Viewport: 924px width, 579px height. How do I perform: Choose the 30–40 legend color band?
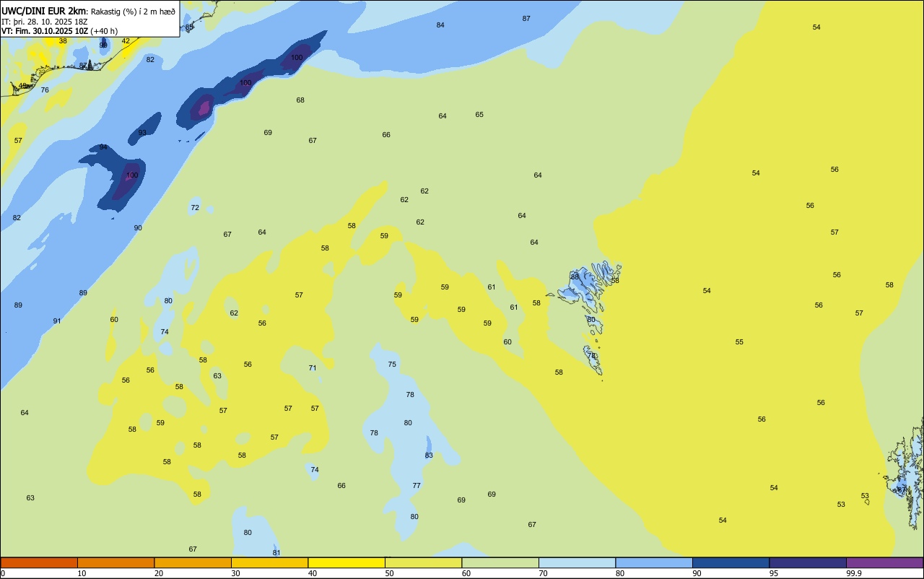pyautogui.click(x=269, y=562)
